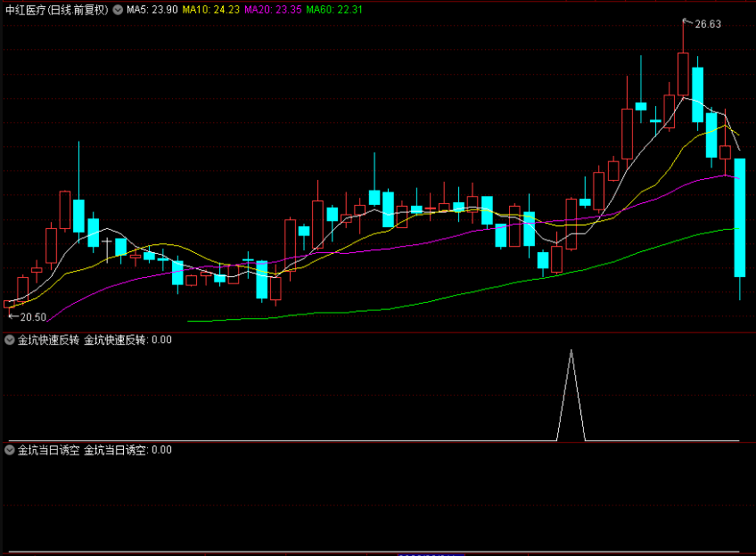The width and height of the screenshot is (756, 556).
Task: Click the 26.63 high price marker
Action: [707, 24]
